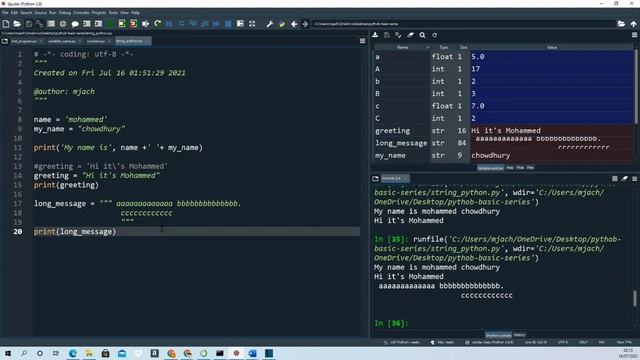Clear console with the eraser icon
Image resolution: width=640 pixels, height=360 pixels.
tap(624, 178)
